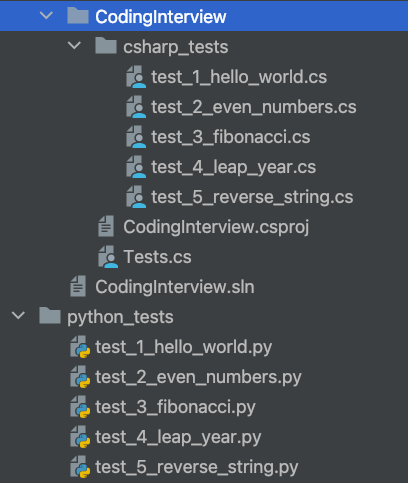The width and height of the screenshot is (408, 483).
Task: Collapse the csharp_tests folder arrow
Action: (x=74, y=46)
